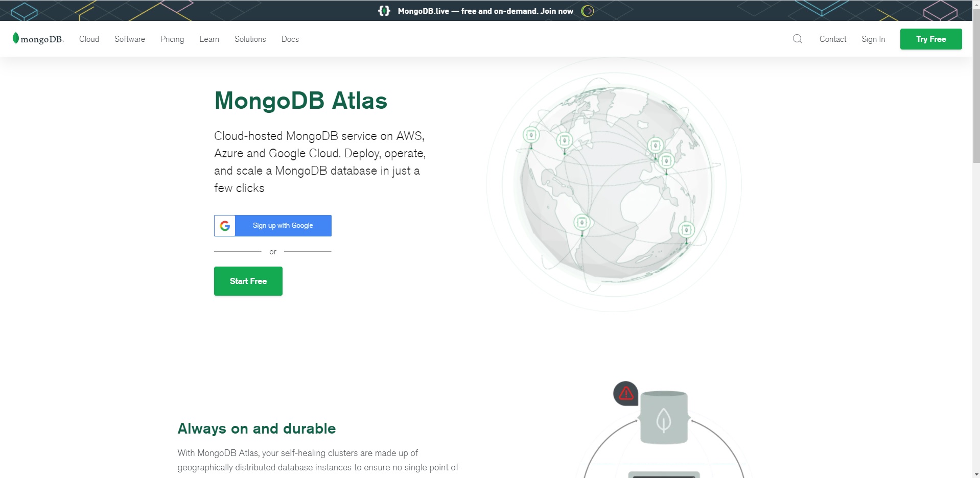
Task: Open the Software menu
Action: pos(130,39)
